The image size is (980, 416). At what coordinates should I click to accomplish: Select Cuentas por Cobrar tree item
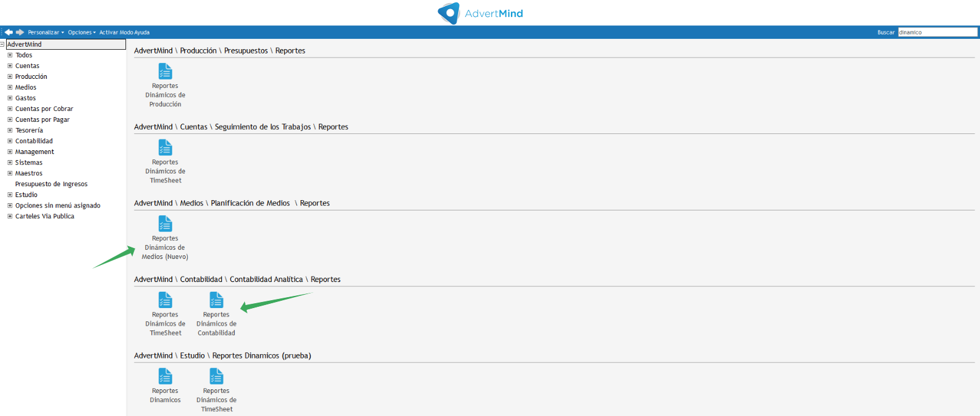pyautogui.click(x=44, y=109)
